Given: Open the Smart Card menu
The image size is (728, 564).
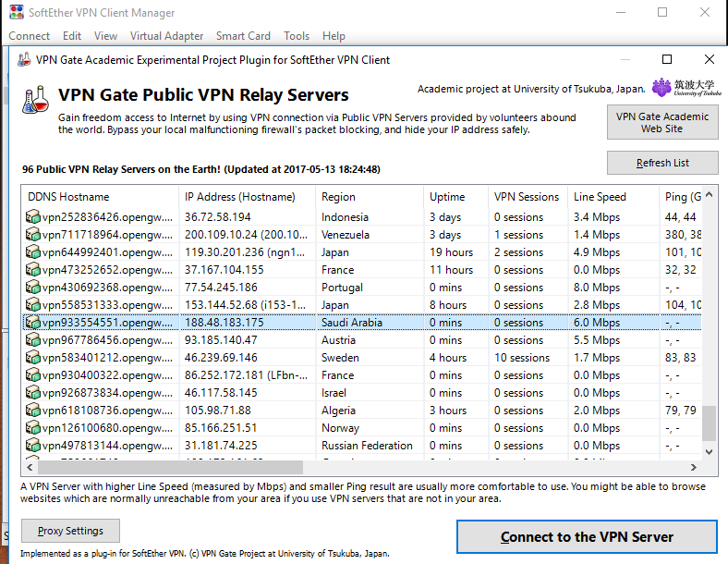Looking at the screenshot, I should pyautogui.click(x=243, y=36).
